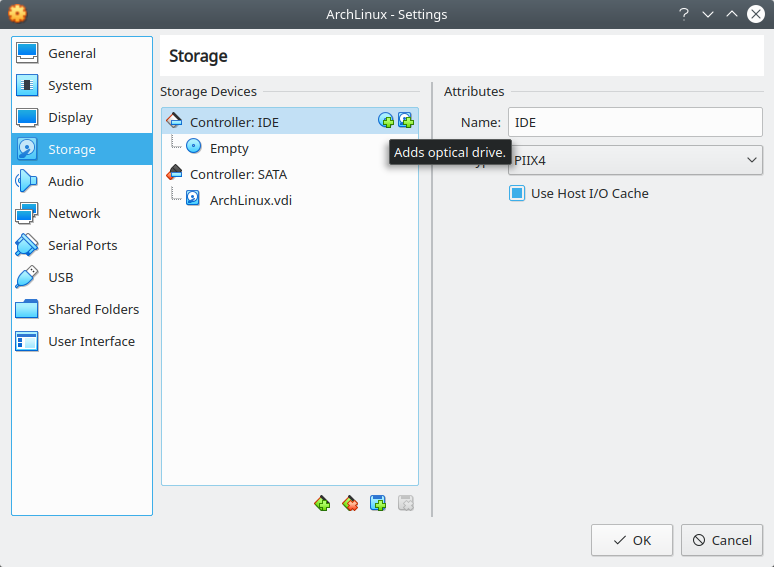Open the General settings category

pyautogui.click(x=82, y=53)
